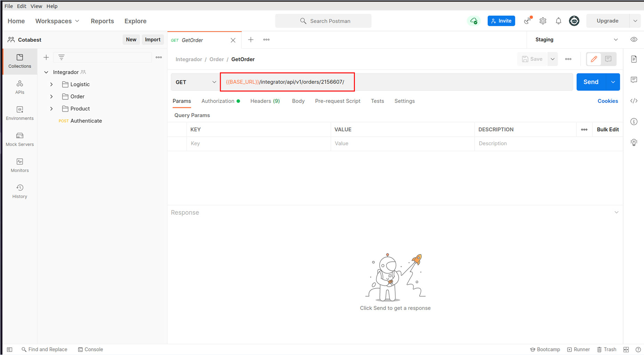Open the History sidebar panel

coord(20,192)
